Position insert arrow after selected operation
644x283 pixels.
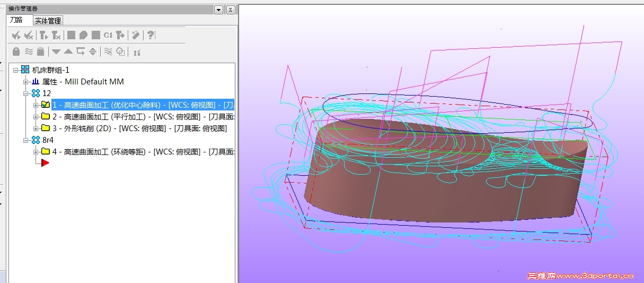coord(81,52)
